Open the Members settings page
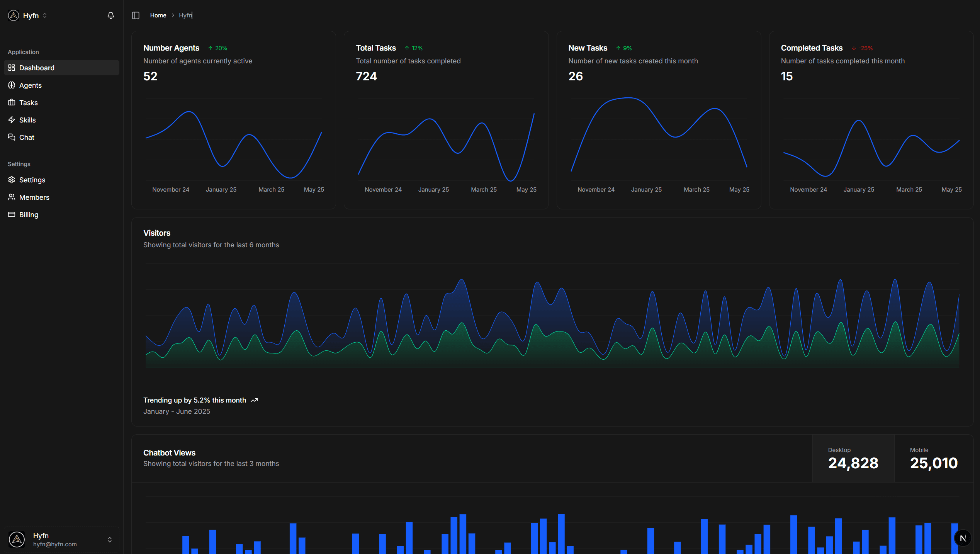This screenshot has width=980, height=554. pyautogui.click(x=61, y=197)
